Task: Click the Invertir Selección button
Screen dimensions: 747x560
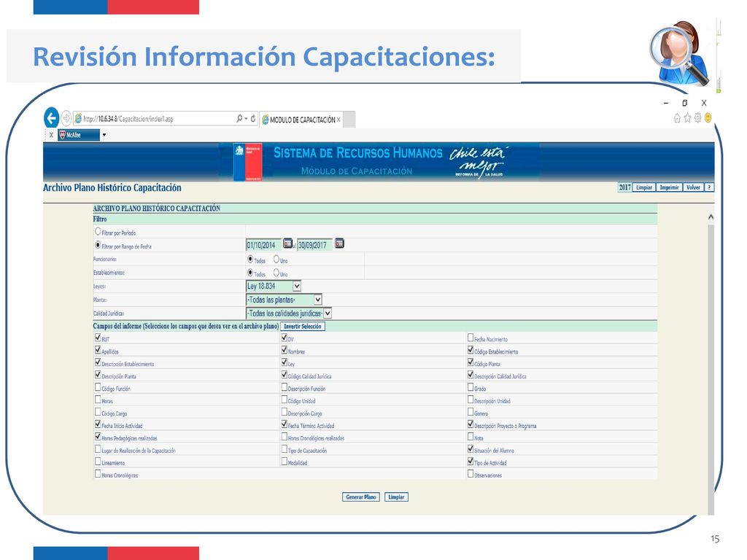Action: coord(303,327)
